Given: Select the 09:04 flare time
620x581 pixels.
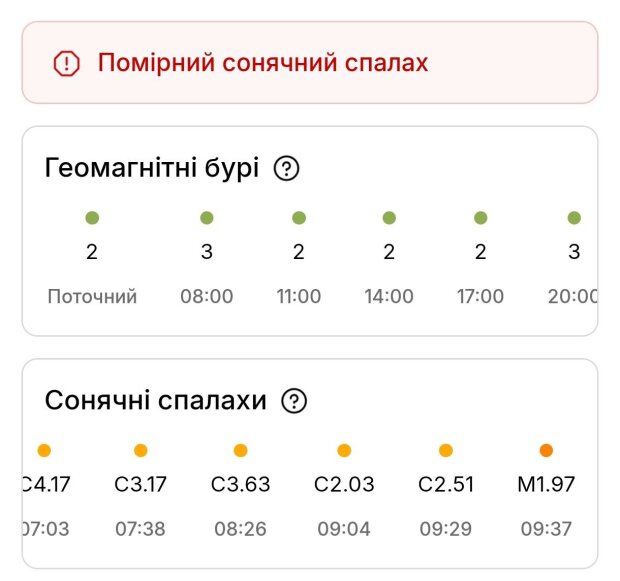Looking at the screenshot, I should [x=344, y=529].
